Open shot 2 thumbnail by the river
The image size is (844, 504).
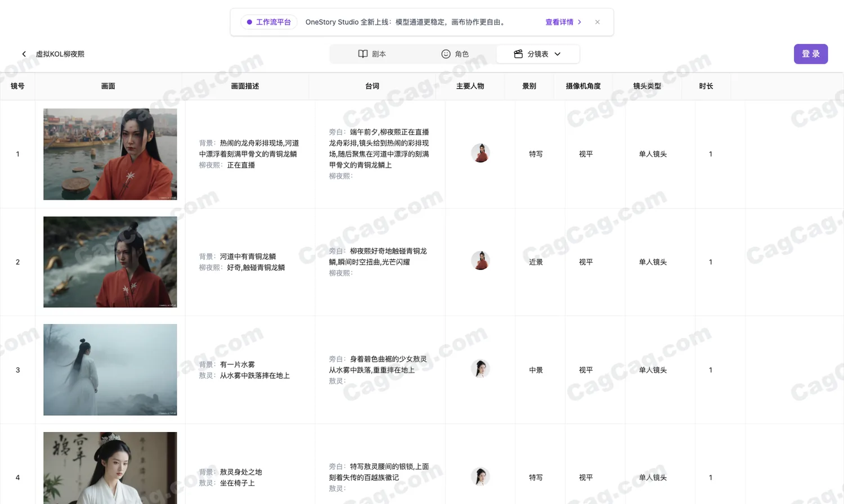[110, 262]
